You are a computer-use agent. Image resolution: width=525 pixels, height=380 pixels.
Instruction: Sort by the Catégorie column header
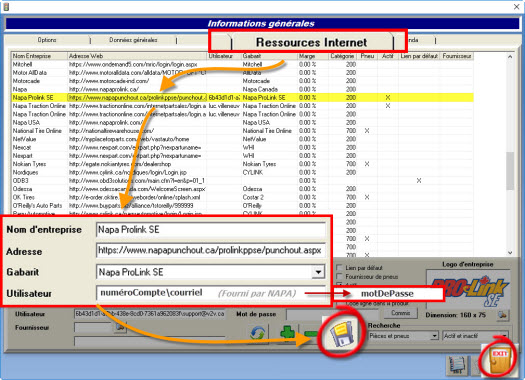tap(342, 56)
